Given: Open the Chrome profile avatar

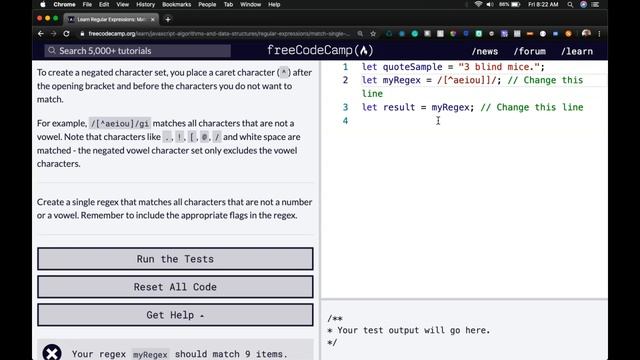Looking at the screenshot, I should [x=586, y=34].
